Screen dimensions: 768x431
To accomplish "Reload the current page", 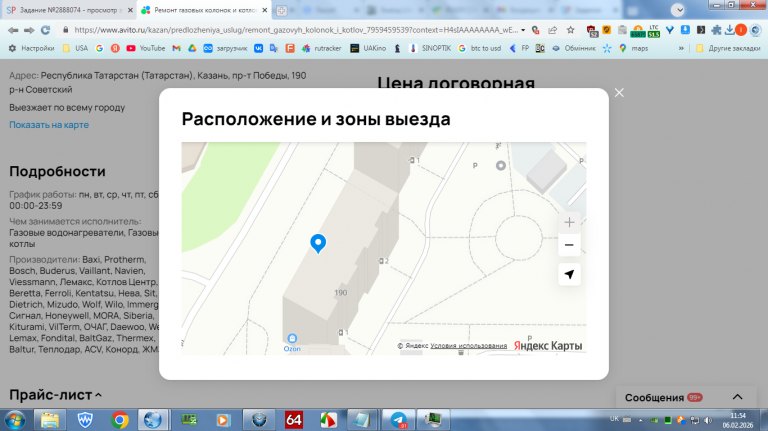I will click(46, 30).
